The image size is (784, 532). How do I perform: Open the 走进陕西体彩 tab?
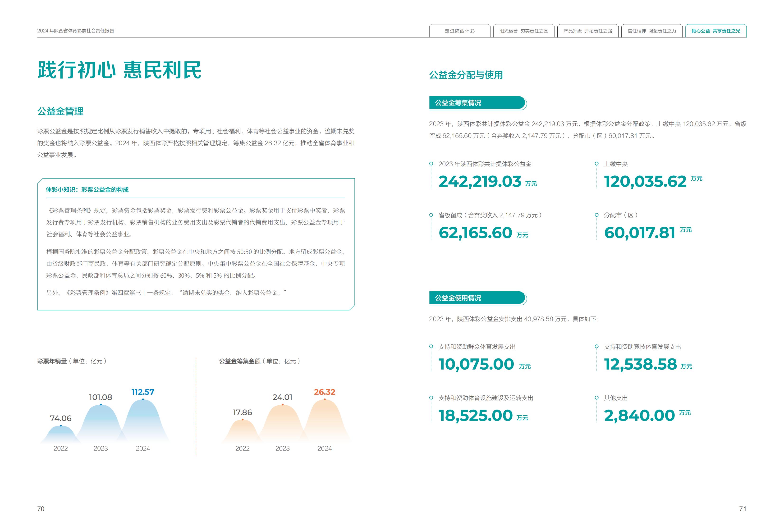[459, 31]
